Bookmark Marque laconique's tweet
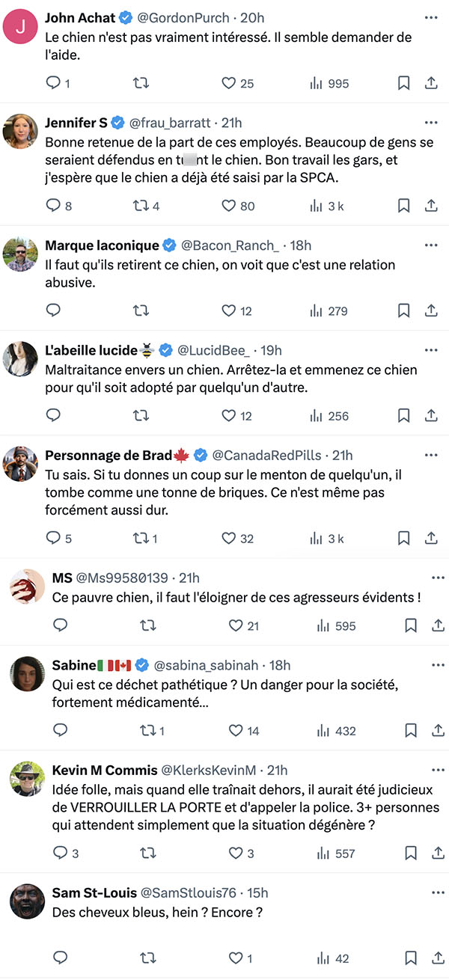Viewport: 449px width, 980px height. 403,310
